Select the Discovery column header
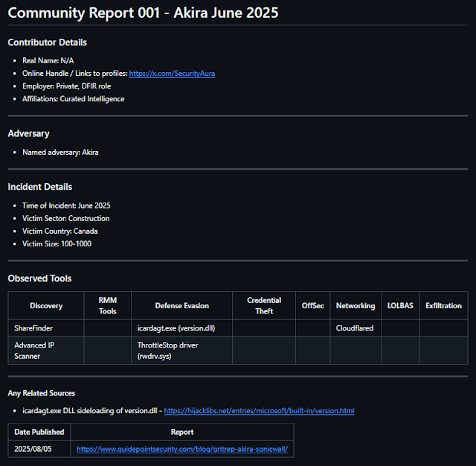The height and width of the screenshot is (466, 476). (x=46, y=305)
